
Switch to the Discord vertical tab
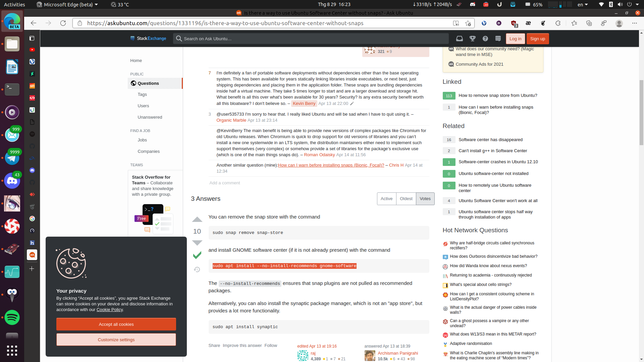32,170
